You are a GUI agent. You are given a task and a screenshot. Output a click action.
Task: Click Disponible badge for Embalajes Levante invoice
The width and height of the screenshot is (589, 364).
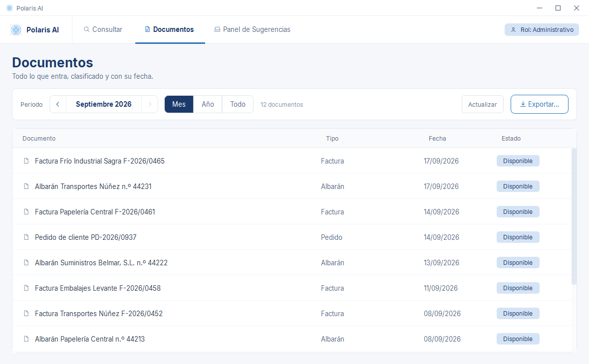point(518,288)
